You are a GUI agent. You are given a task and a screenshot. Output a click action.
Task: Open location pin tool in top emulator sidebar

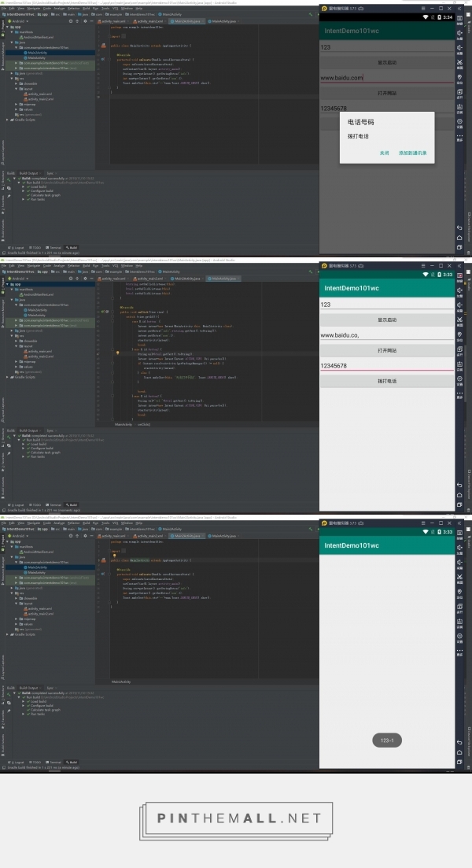tap(460, 77)
